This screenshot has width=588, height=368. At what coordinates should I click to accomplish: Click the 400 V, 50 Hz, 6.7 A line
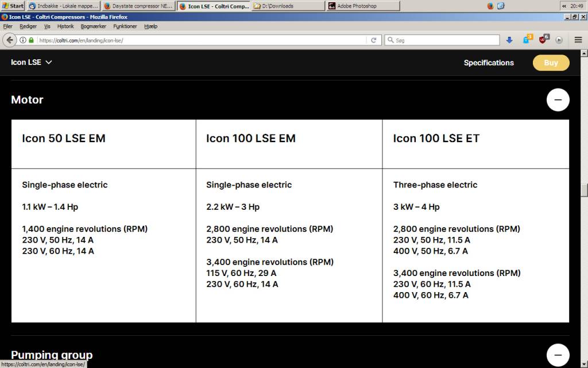431,251
